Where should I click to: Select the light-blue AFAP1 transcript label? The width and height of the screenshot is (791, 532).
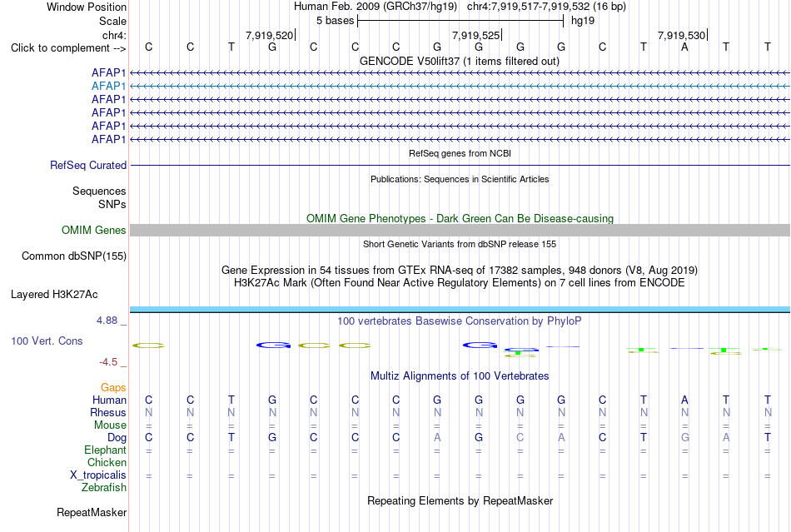[x=108, y=87]
